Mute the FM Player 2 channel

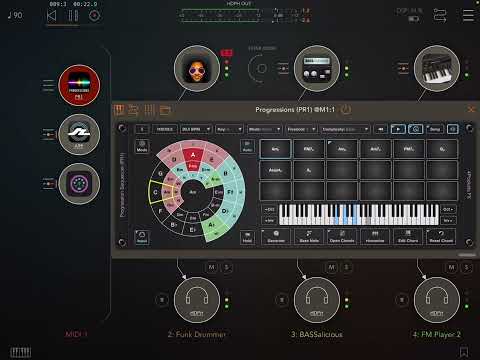pos(451,267)
